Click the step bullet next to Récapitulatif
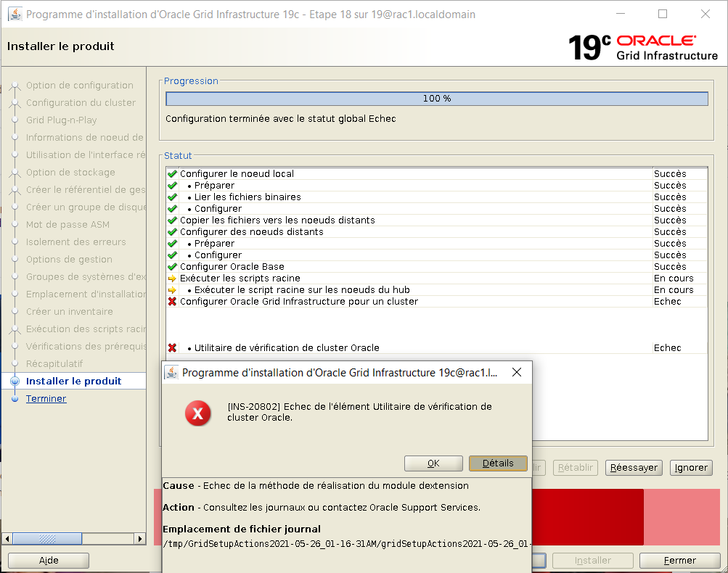This screenshot has width=728, height=573. [15, 364]
